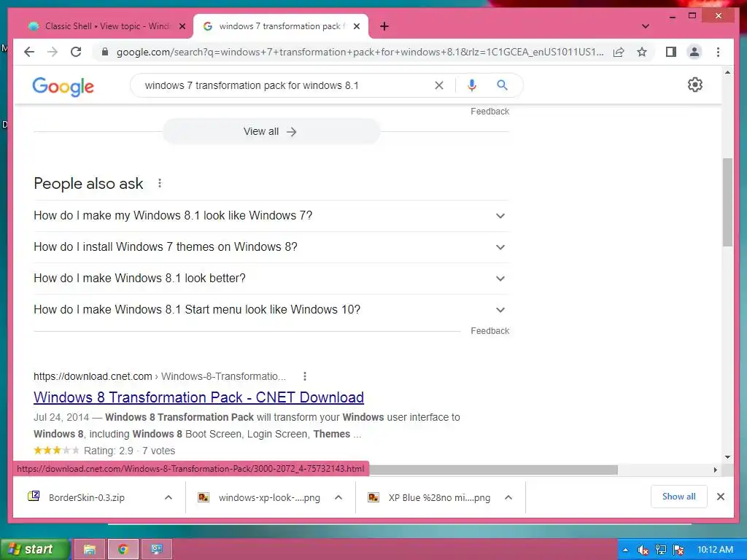Open the Windows start button
This screenshot has height=560, width=747.
(x=35, y=549)
